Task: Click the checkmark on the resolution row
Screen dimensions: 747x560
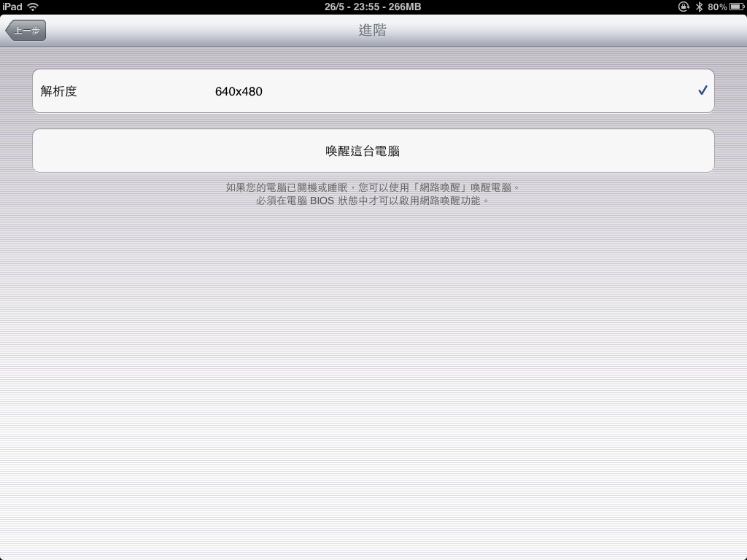Action: (703, 90)
